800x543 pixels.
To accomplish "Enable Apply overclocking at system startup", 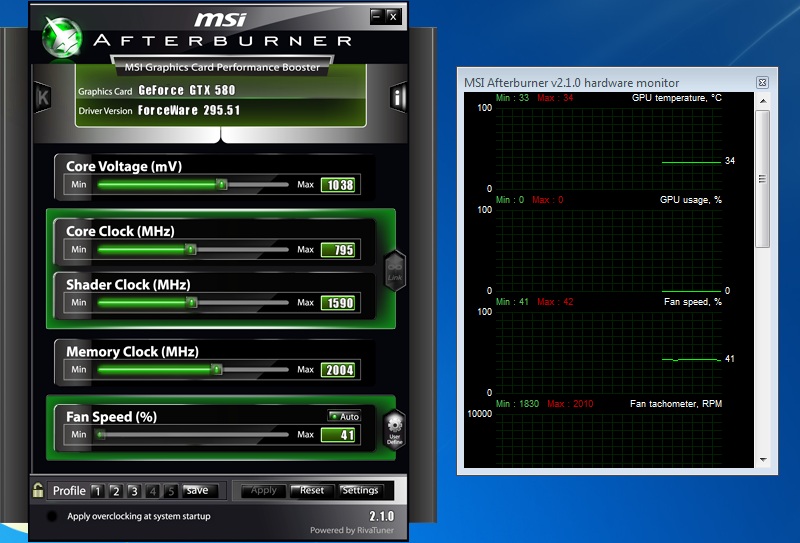I will tap(52, 516).
